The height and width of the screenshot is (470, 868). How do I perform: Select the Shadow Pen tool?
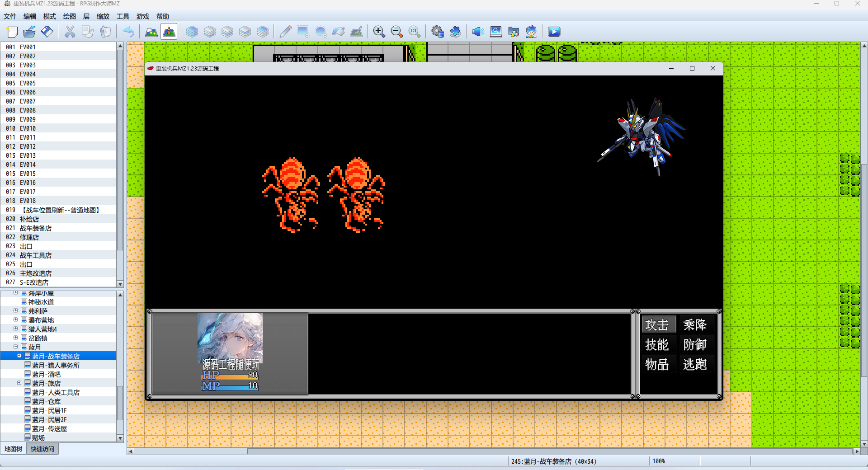(x=356, y=32)
